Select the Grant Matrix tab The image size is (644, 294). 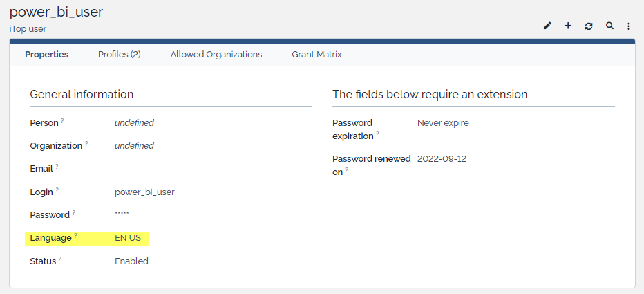[316, 55]
